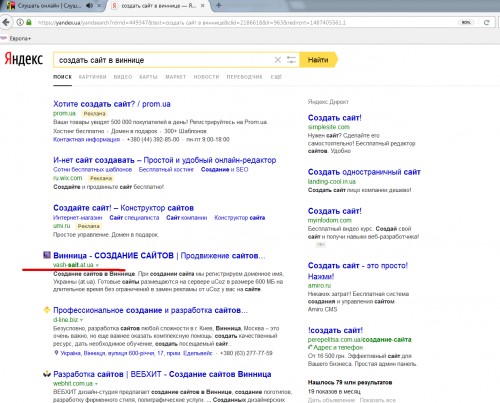Open Сотни бесплатных шаблонов sitelink
Screen dimensions: 500x403
pos(93,170)
